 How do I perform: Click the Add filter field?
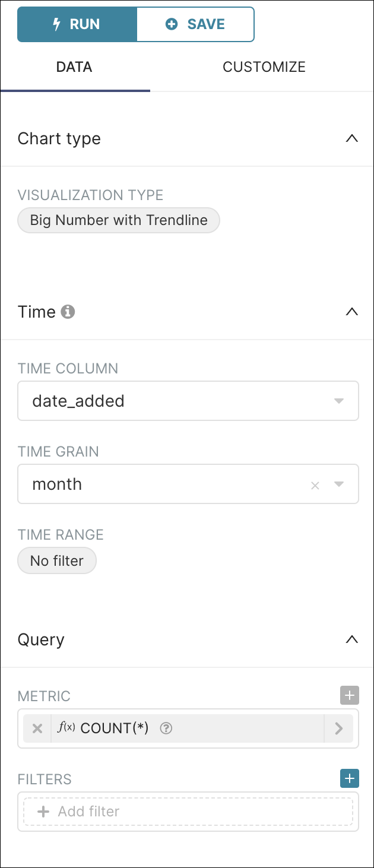click(188, 812)
